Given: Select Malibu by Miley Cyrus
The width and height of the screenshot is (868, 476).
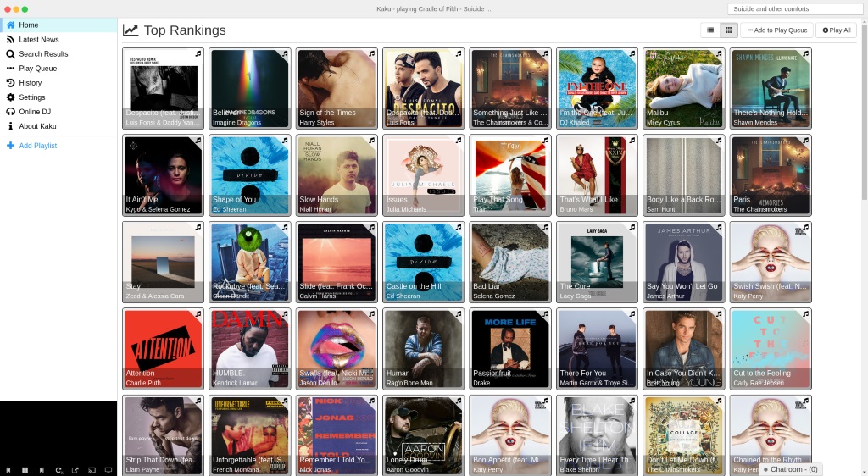Looking at the screenshot, I should pyautogui.click(x=684, y=88).
